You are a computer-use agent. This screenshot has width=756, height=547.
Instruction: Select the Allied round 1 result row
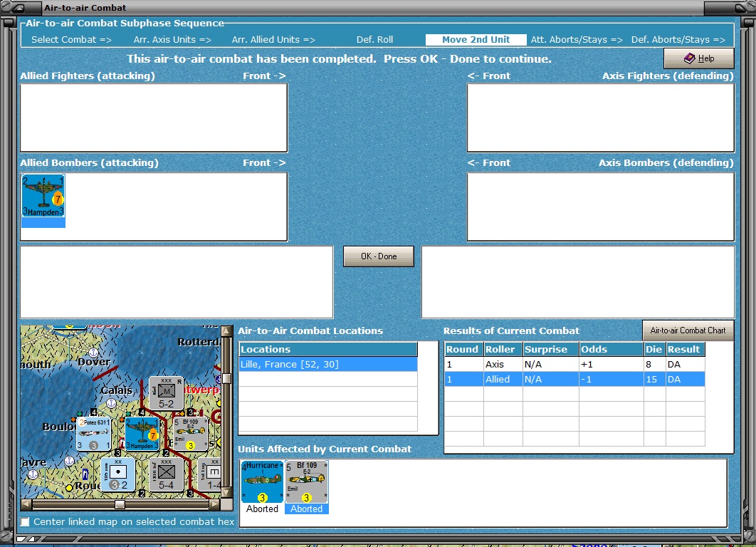pyautogui.click(x=574, y=379)
